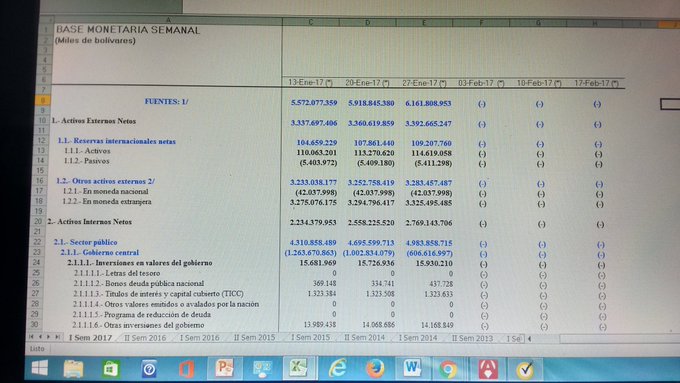Open Internet Explorer from taskbar

pyautogui.click(x=337, y=368)
